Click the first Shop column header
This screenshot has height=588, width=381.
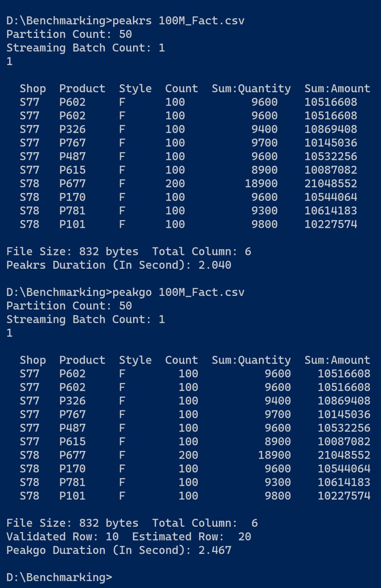coord(33,88)
